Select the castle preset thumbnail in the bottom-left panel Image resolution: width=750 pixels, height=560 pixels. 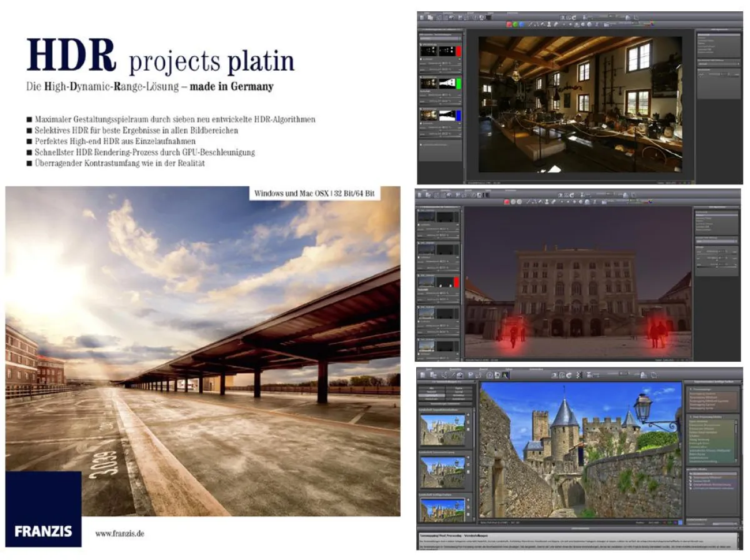(442, 429)
